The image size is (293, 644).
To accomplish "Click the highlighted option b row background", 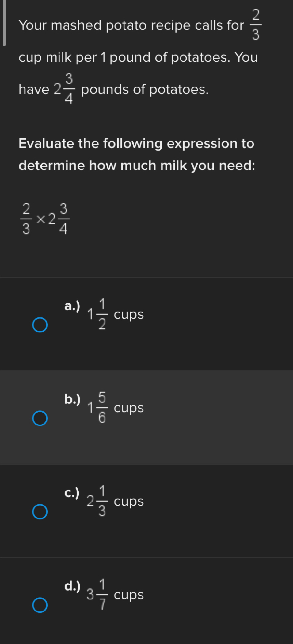I will [146, 417].
